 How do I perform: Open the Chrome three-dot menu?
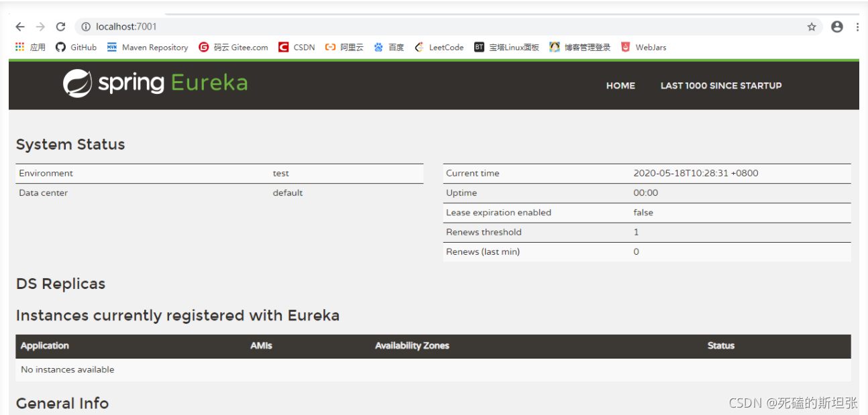857,27
